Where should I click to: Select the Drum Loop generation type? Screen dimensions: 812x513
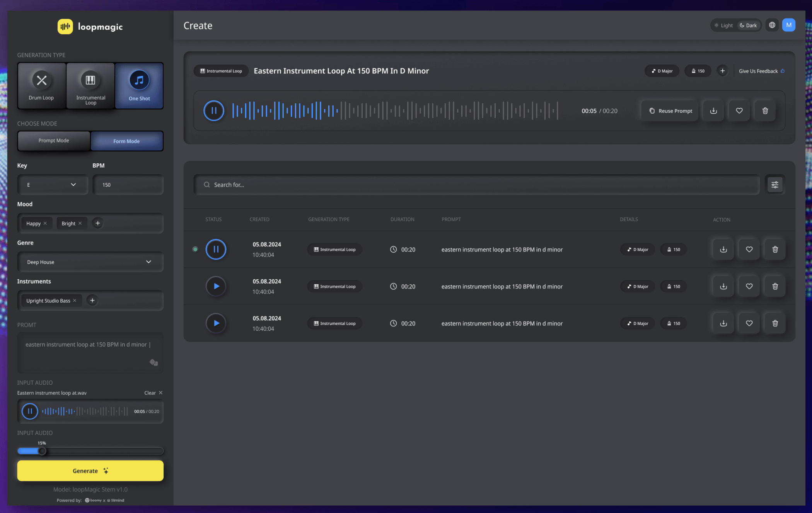pyautogui.click(x=41, y=86)
